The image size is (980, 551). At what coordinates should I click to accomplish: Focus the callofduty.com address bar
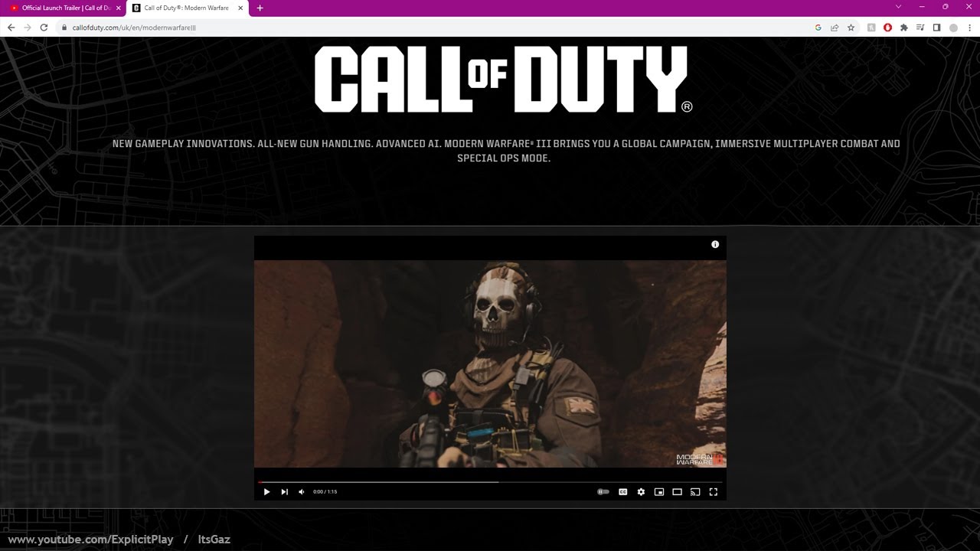pyautogui.click(x=436, y=28)
